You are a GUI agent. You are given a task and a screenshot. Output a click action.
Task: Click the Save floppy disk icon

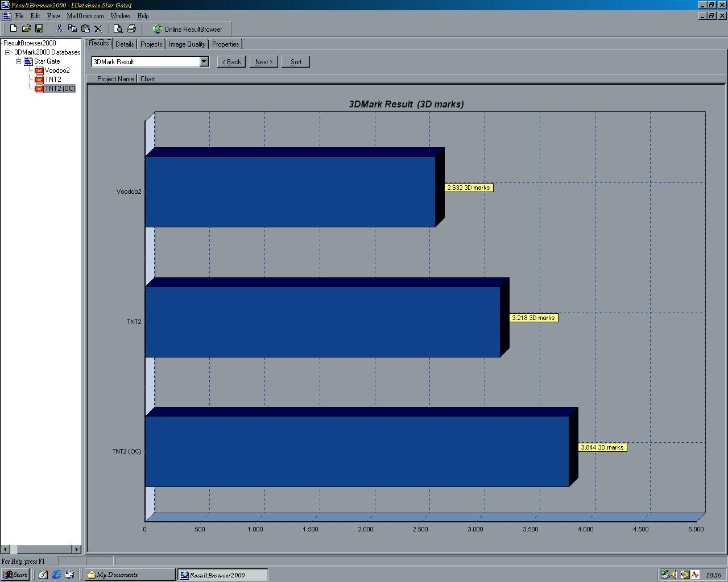[x=39, y=28]
